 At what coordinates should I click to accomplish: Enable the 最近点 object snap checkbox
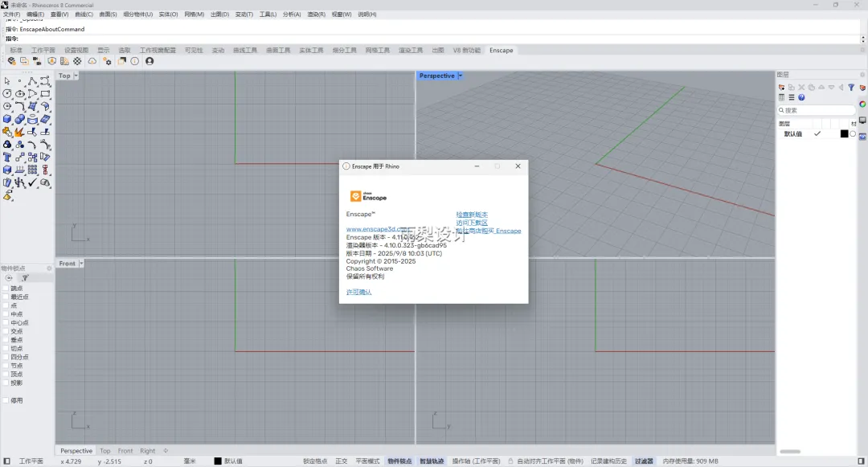(6, 297)
